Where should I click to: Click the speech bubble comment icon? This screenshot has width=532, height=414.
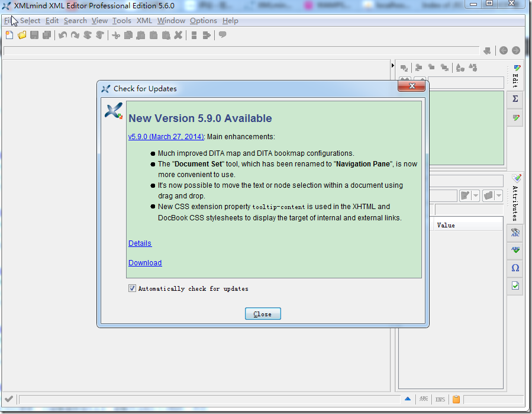tap(223, 34)
